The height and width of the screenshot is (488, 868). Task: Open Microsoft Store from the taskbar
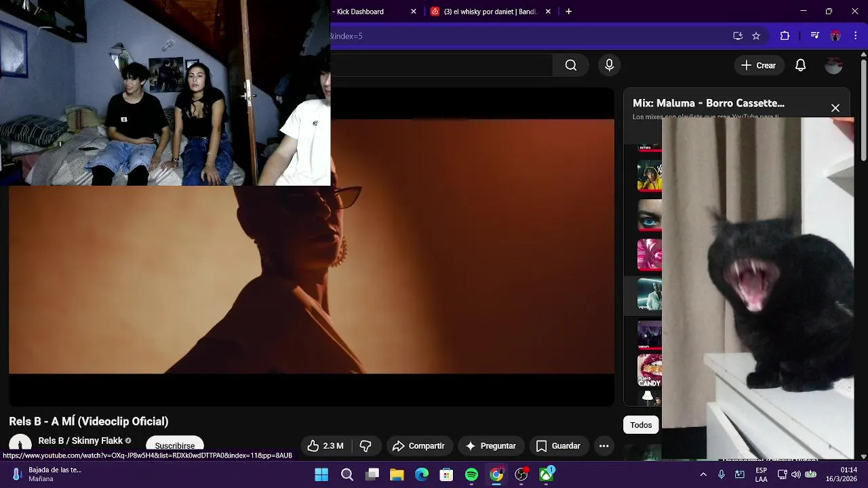[446, 474]
